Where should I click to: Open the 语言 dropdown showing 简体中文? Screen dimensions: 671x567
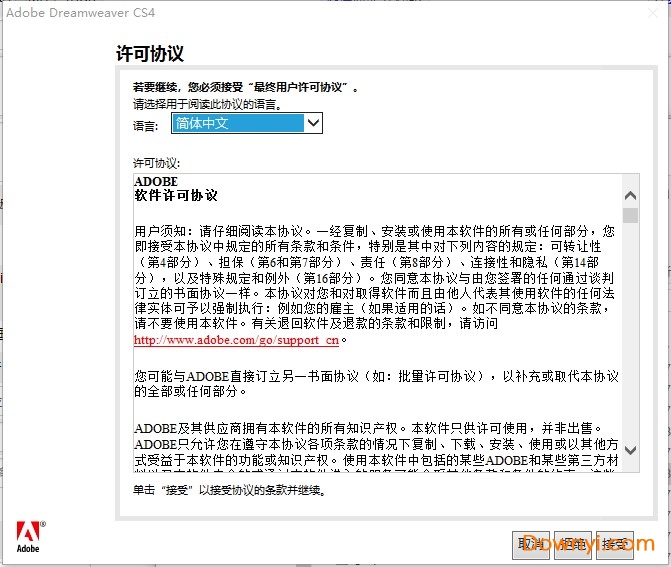(247, 123)
